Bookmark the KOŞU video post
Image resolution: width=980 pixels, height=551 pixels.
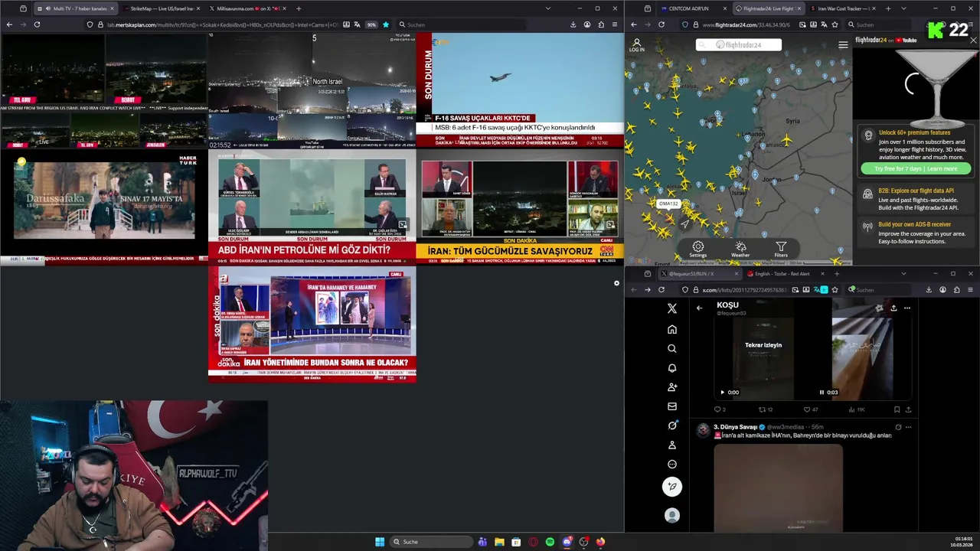pyautogui.click(x=897, y=409)
